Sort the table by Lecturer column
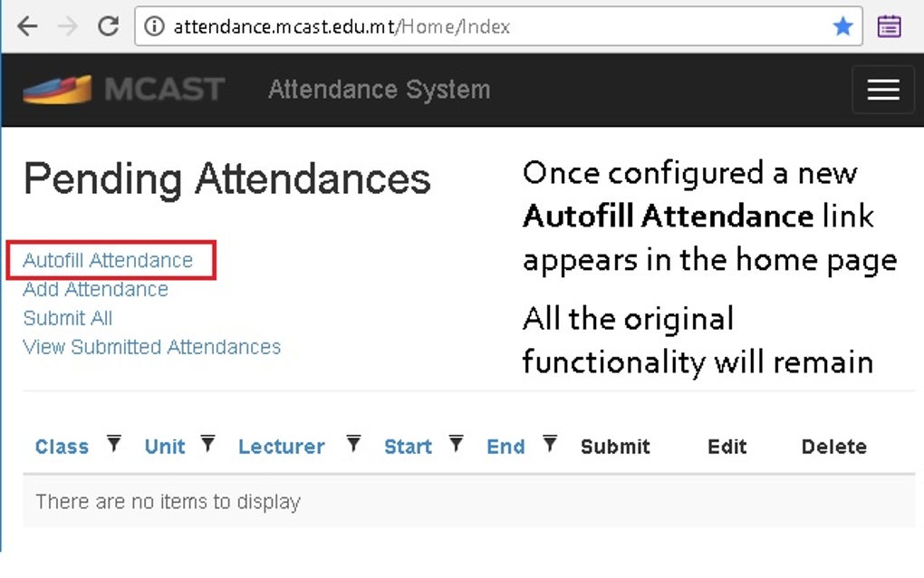Image resolution: width=924 pixels, height=578 pixels. (281, 447)
